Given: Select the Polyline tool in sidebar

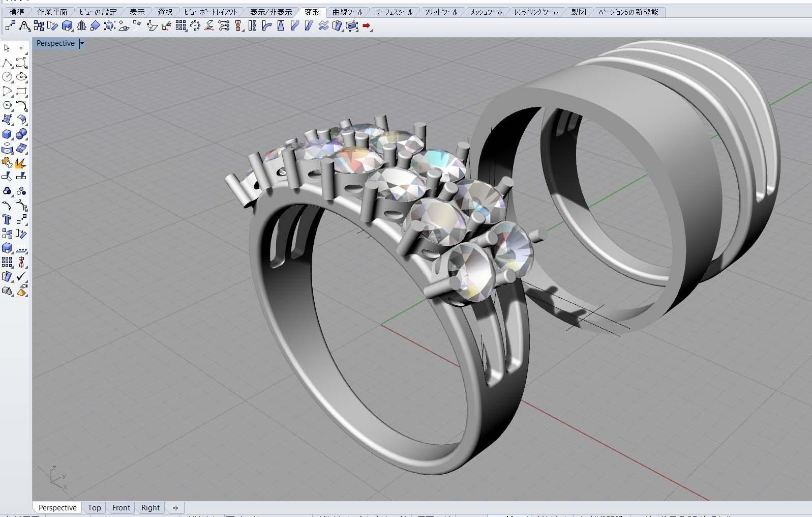Looking at the screenshot, I should point(7,63).
